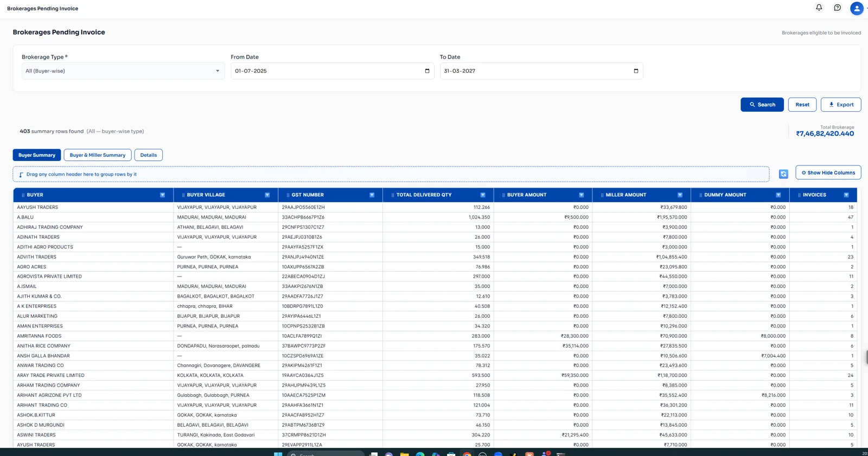Switch to the Buyer Summary tab

point(37,155)
